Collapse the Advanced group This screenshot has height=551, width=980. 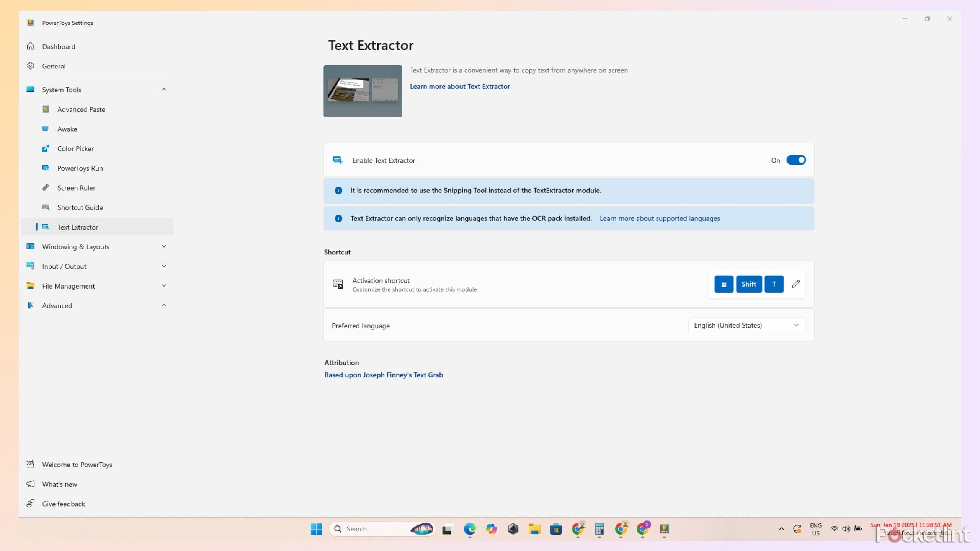(x=164, y=305)
